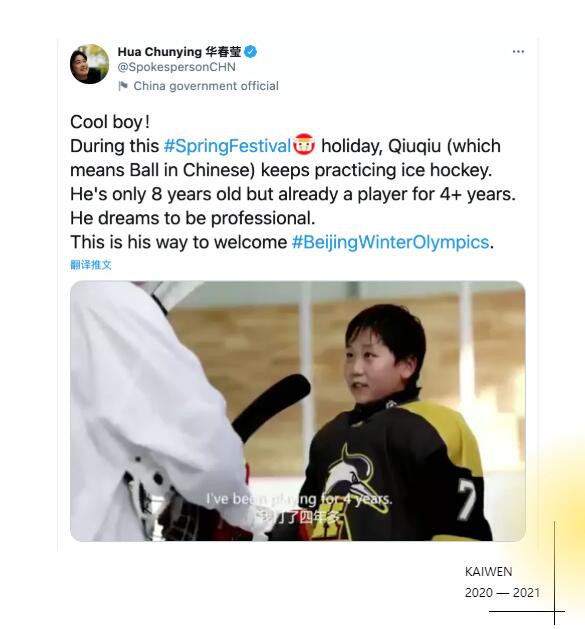Image resolution: width=585 pixels, height=629 pixels.
Task: Click the number 7 on jersey sleeve
Action: pos(466,499)
